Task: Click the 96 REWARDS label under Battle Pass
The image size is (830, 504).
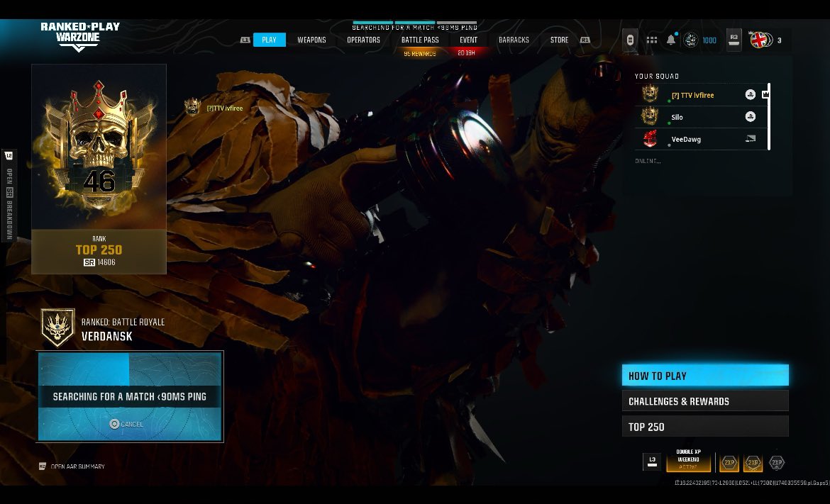Action: pyautogui.click(x=420, y=53)
